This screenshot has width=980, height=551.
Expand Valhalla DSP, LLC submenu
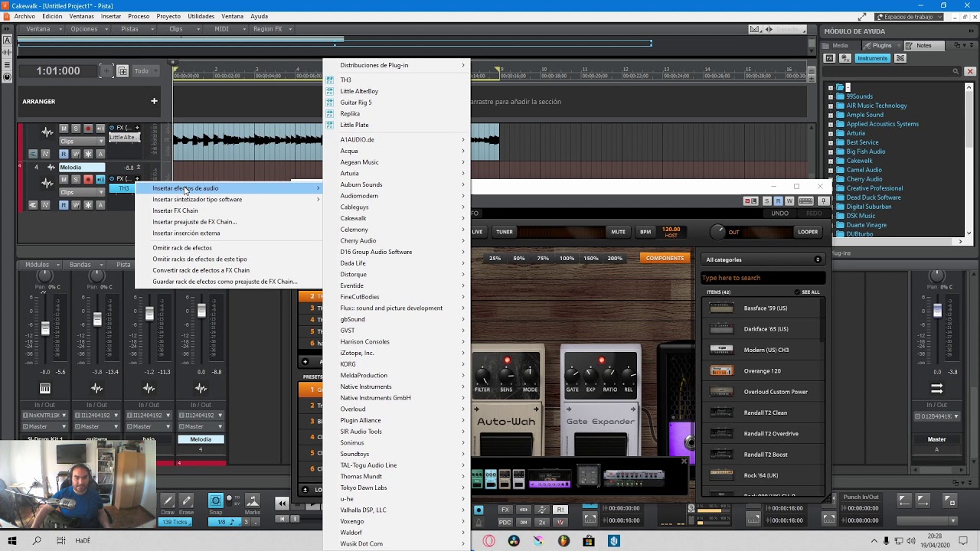pyautogui.click(x=397, y=510)
